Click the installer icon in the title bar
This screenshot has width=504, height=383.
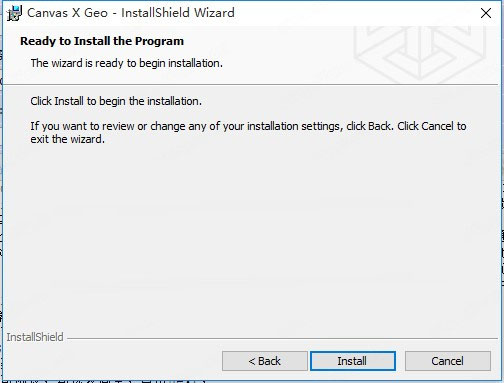click(14, 13)
